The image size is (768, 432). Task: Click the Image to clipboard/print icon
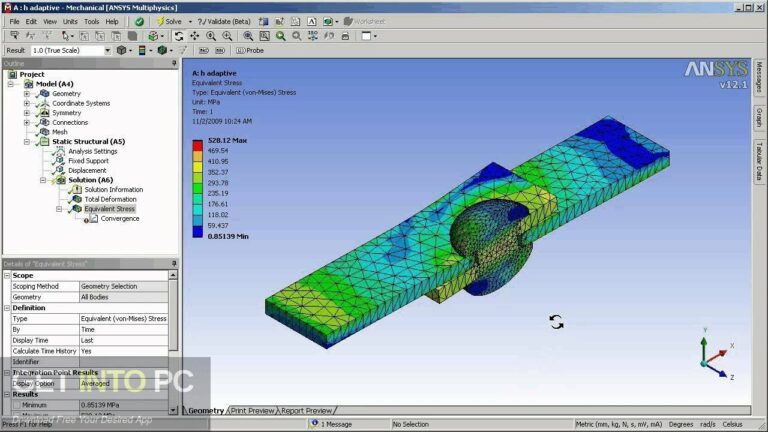pyautogui.click(x=345, y=36)
